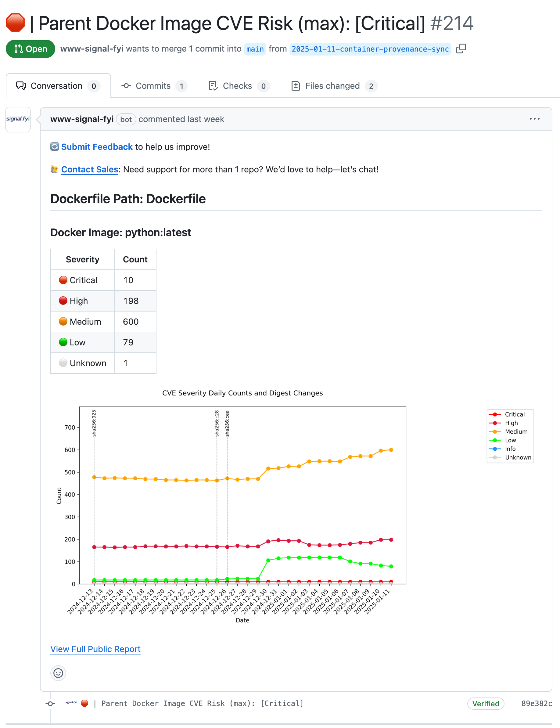The height and width of the screenshot is (728, 560).
Task: Click the sha256:c28 digest marker in chart
Action: click(217, 423)
